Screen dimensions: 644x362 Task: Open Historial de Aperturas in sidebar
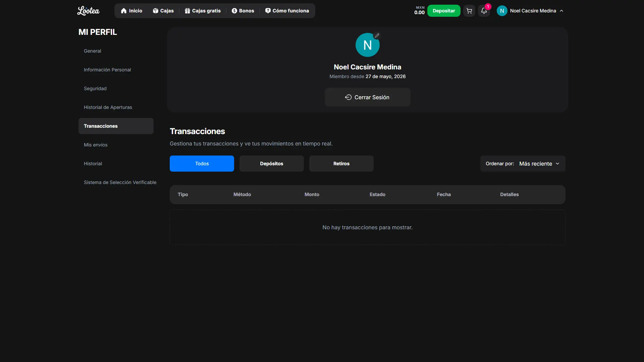point(116,107)
